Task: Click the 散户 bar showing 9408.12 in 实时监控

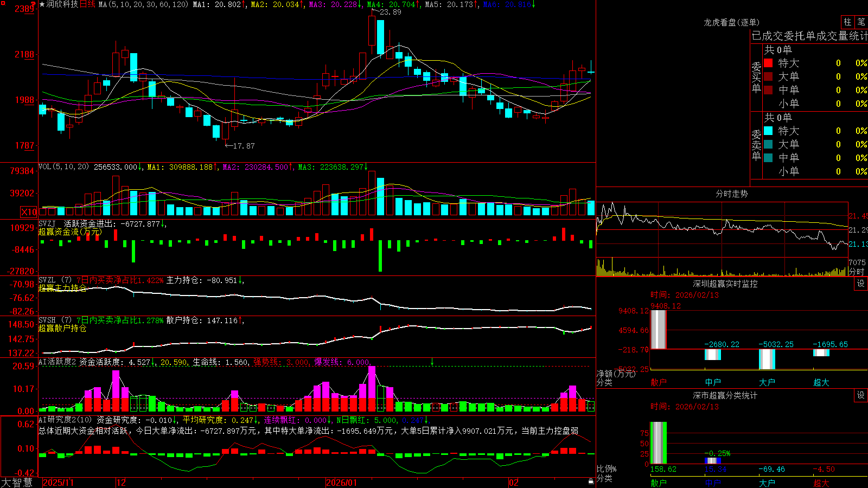Action: click(x=659, y=329)
